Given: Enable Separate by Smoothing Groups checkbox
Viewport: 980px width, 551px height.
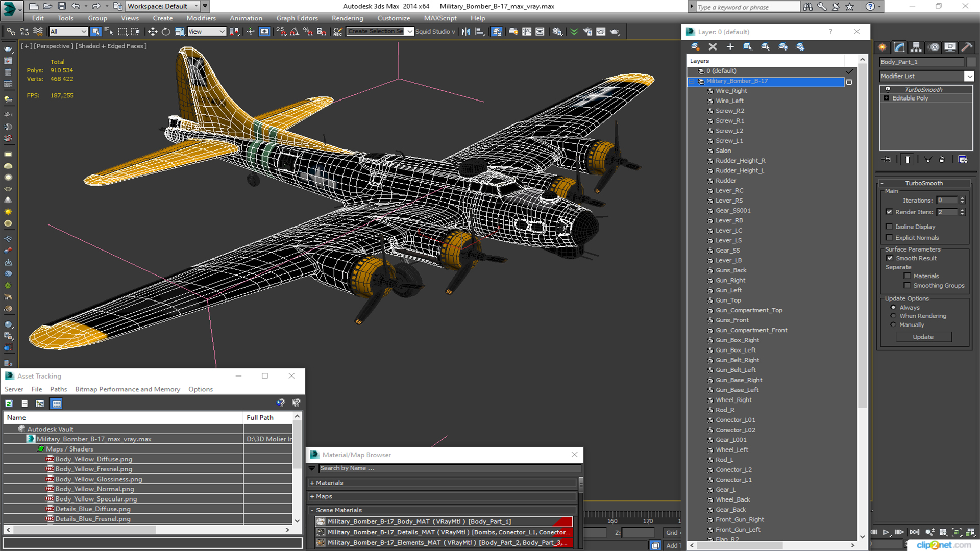Looking at the screenshot, I should point(907,286).
